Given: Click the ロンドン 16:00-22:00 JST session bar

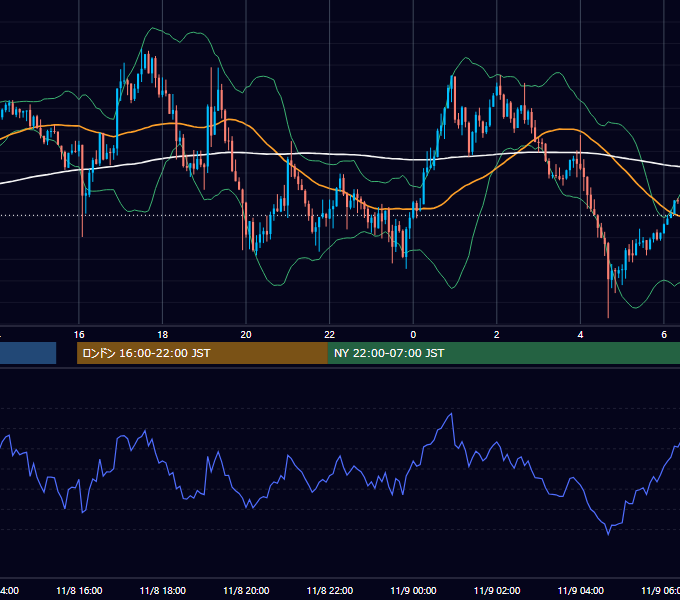Looking at the screenshot, I should pyautogui.click(x=202, y=353).
